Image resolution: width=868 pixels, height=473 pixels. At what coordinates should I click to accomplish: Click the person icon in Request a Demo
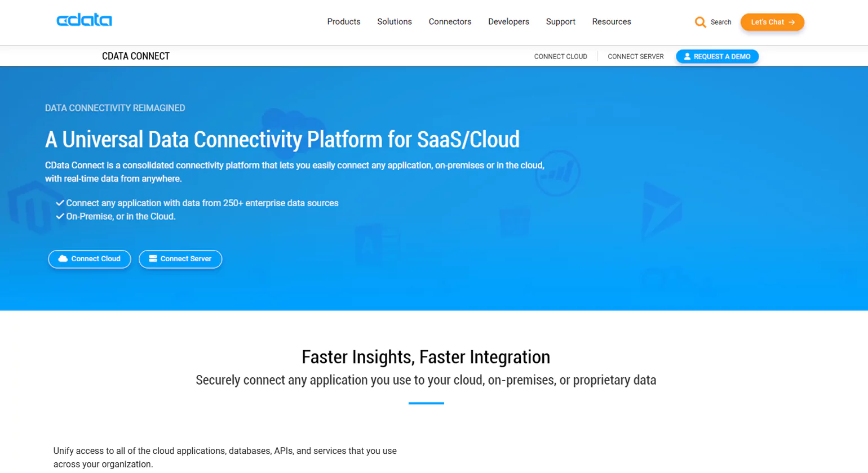(688, 56)
